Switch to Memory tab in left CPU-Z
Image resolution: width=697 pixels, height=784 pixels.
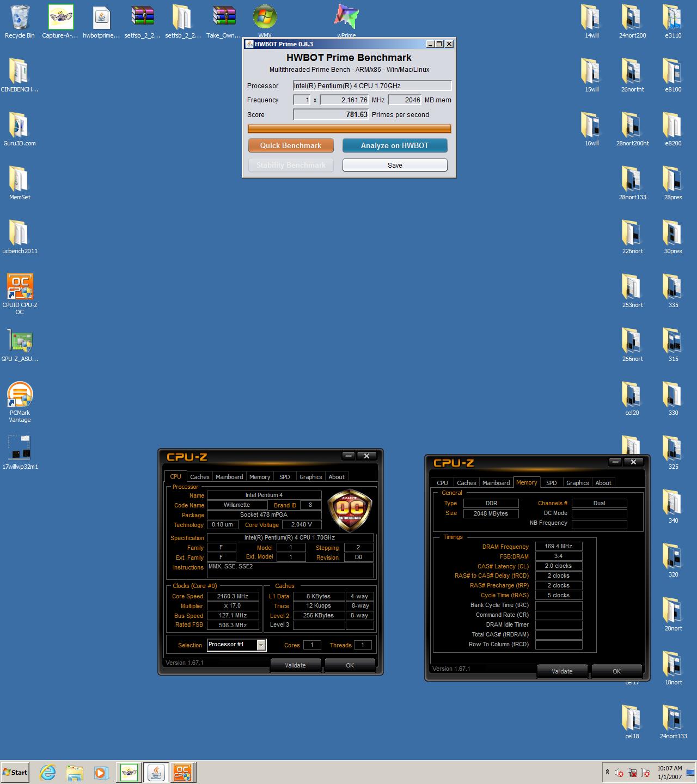point(260,476)
